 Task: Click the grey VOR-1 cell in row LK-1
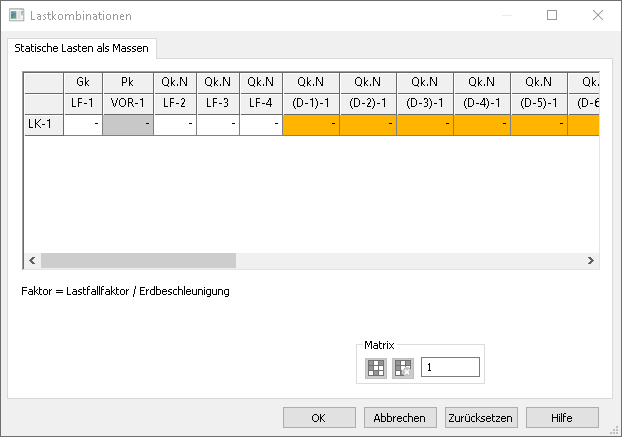pos(127,124)
